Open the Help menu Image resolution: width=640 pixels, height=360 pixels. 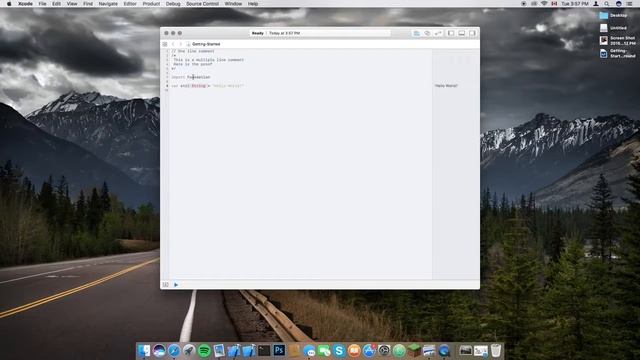point(253,4)
